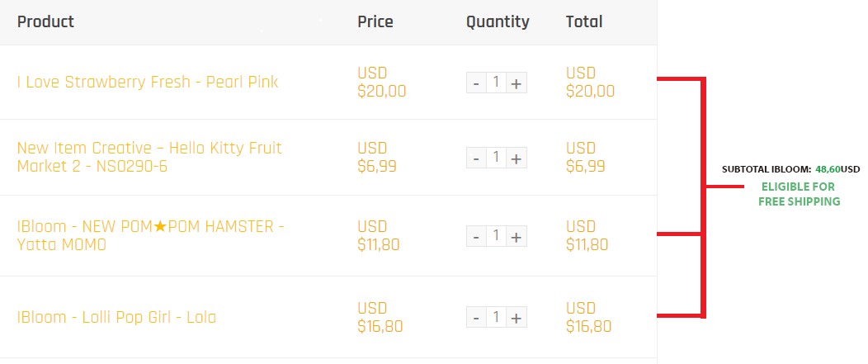Image resolution: width=868 pixels, height=364 pixels.
Task: Click quantity field for POM POM HAMSTER
Action: 496,236
